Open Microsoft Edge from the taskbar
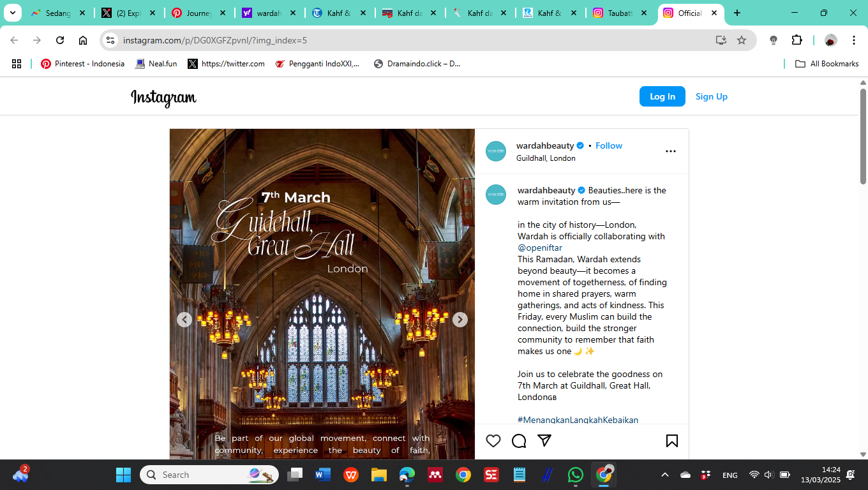The height and width of the screenshot is (490, 868). pyautogui.click(x=407, y=475)
